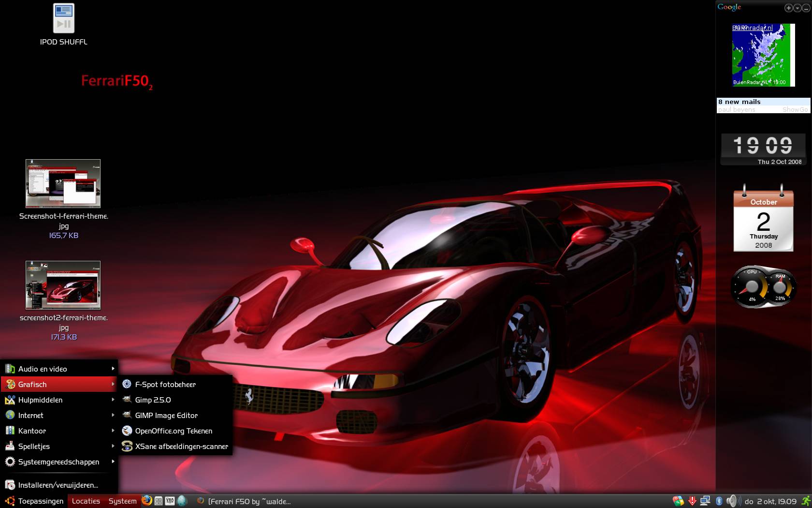Click the OpenOffice.org Tekenen icon

127,431
